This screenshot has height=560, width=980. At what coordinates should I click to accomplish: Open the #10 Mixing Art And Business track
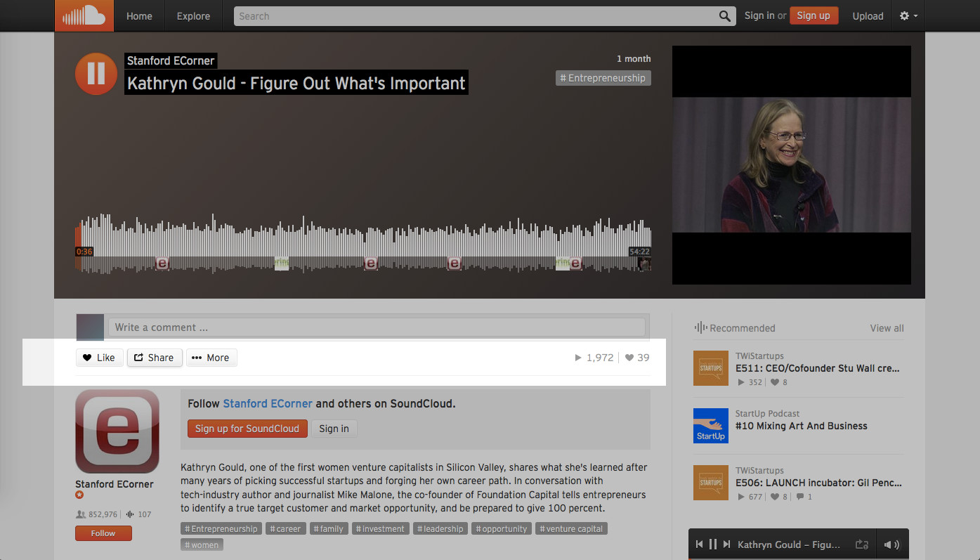coord(802,426)
